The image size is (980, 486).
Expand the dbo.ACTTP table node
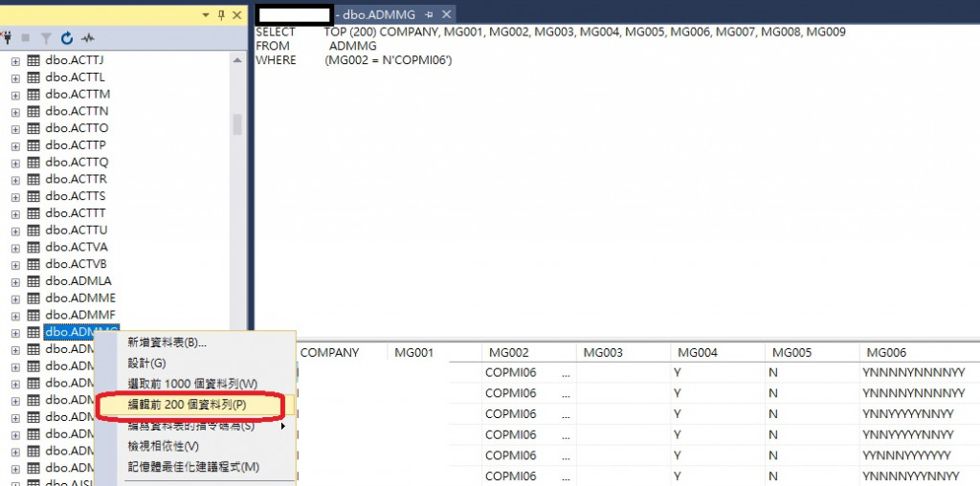[x=15, y=145]
